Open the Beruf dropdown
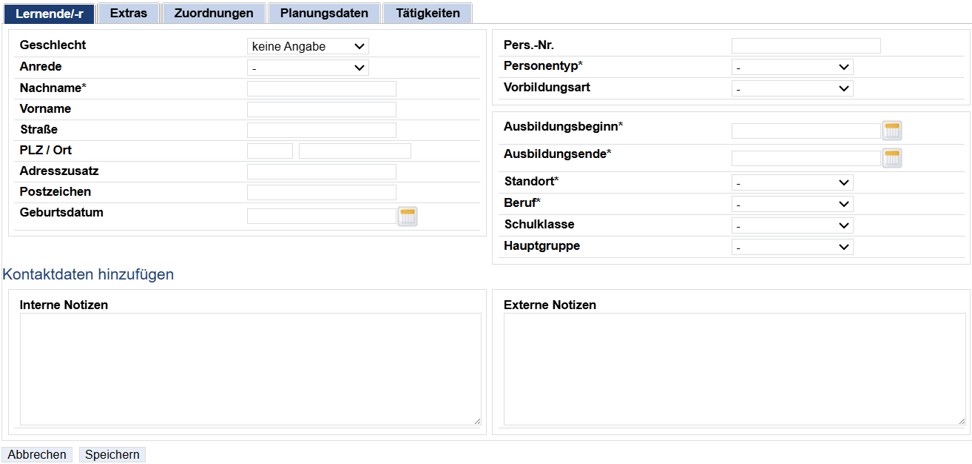 tap(791, 204)
